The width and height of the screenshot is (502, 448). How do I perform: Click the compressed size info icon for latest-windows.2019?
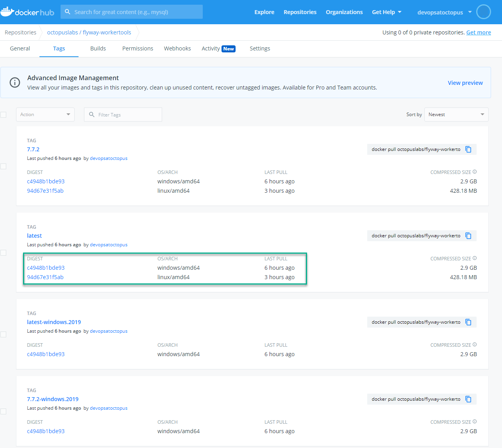[x=474, y=344]
